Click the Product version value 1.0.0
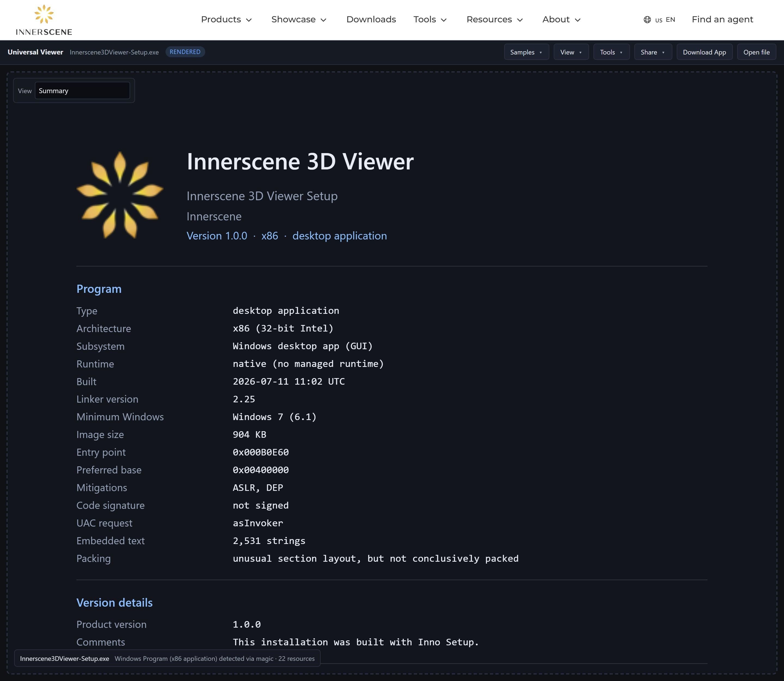Image resolution: width=784 pixels, height=681 pixels. [247, 624]
